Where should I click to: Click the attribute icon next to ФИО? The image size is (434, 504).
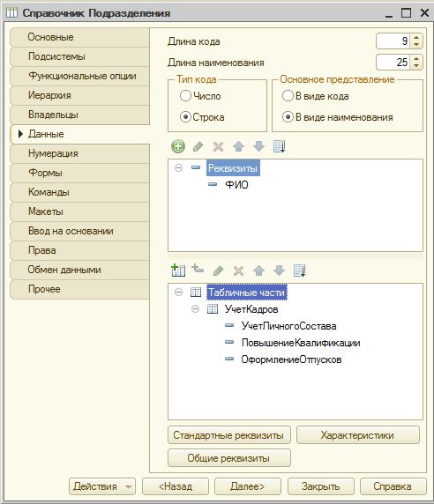(213, 184)
